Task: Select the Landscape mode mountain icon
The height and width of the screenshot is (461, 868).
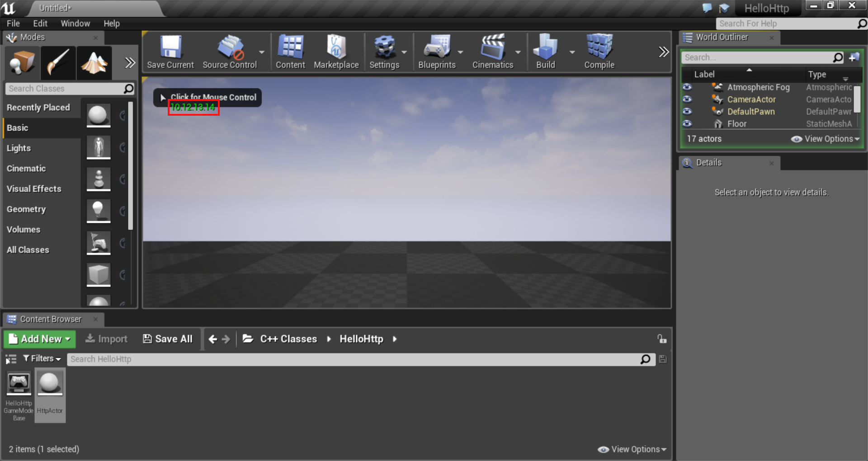Action: tap(94, 63)
